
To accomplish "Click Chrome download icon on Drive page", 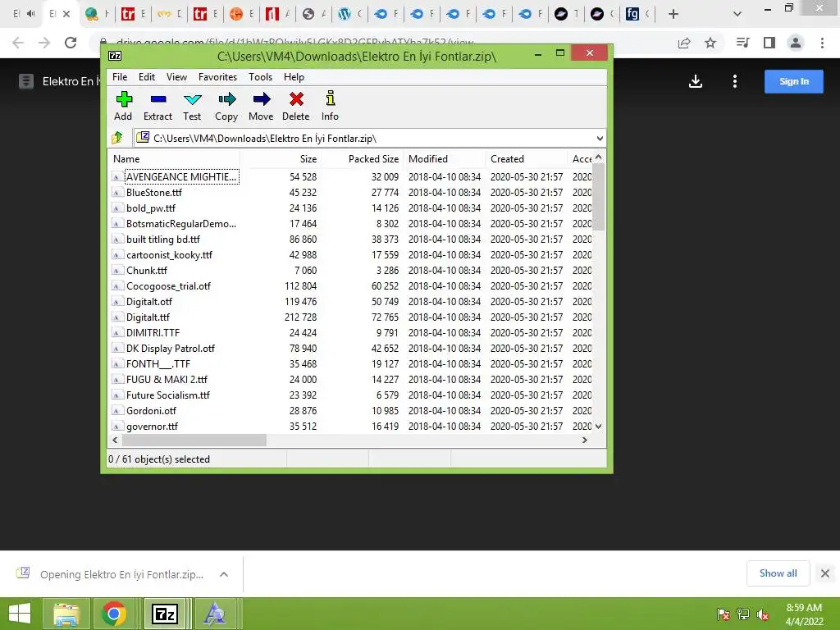I will point(696,81).
